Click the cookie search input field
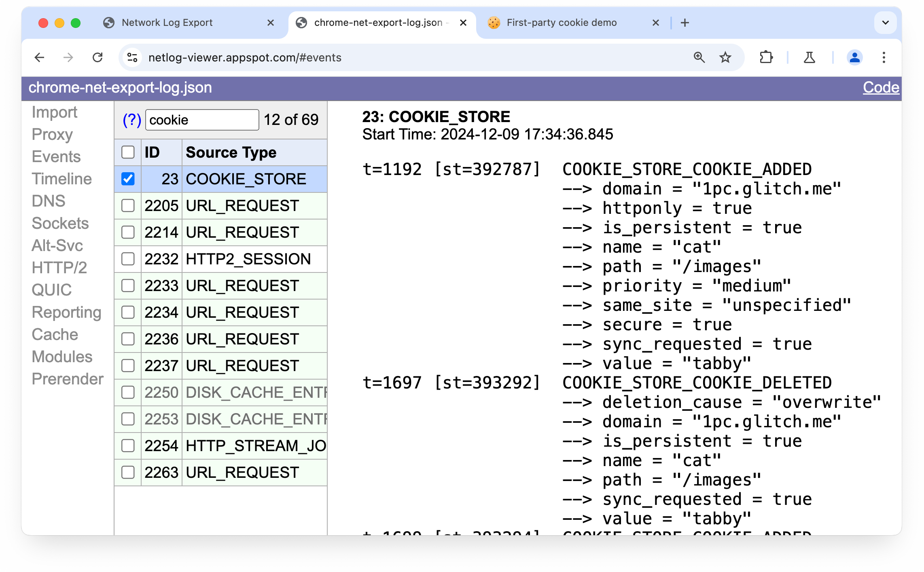The width and height of the screenshot is (924, 572). point(201,119)
